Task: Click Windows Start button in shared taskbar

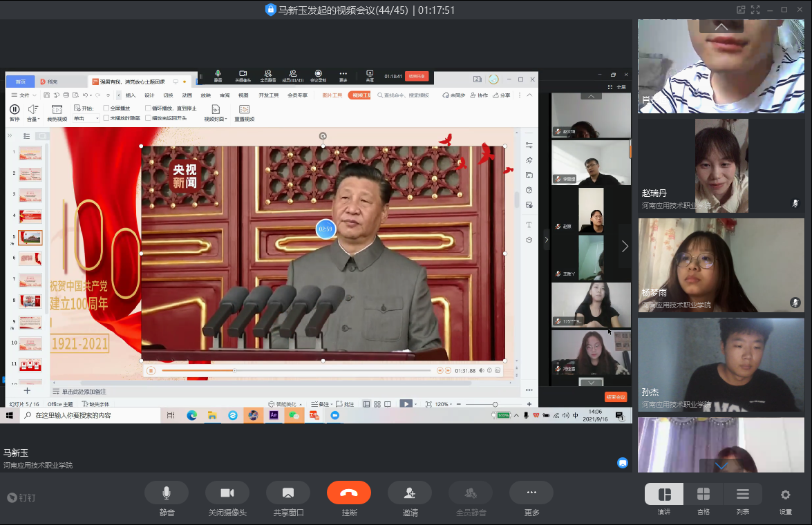Action: 10,415
